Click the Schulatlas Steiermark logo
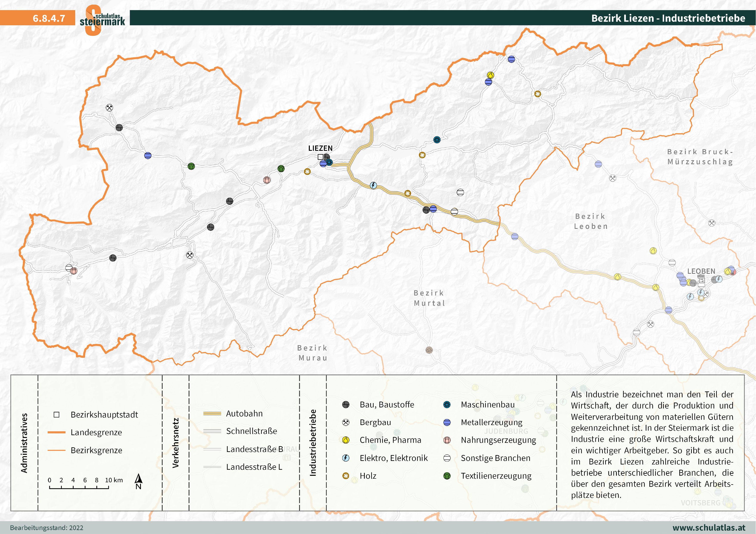The height and width of the screenshot is (534, 756). coord(102,20)
